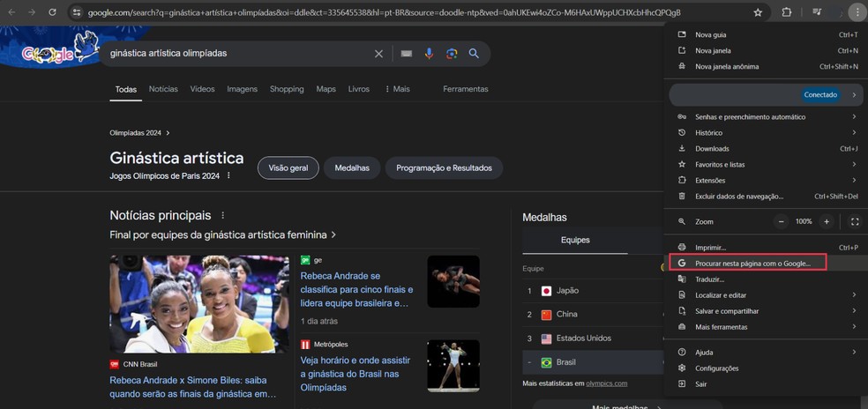Expand the Mais search filters dropdown

click(397, 89)
